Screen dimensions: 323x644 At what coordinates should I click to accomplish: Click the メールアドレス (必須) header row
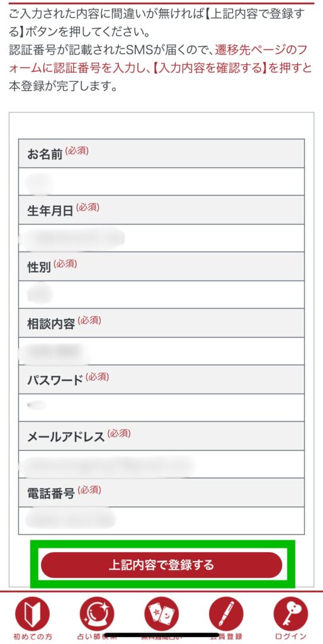(161, 436)
